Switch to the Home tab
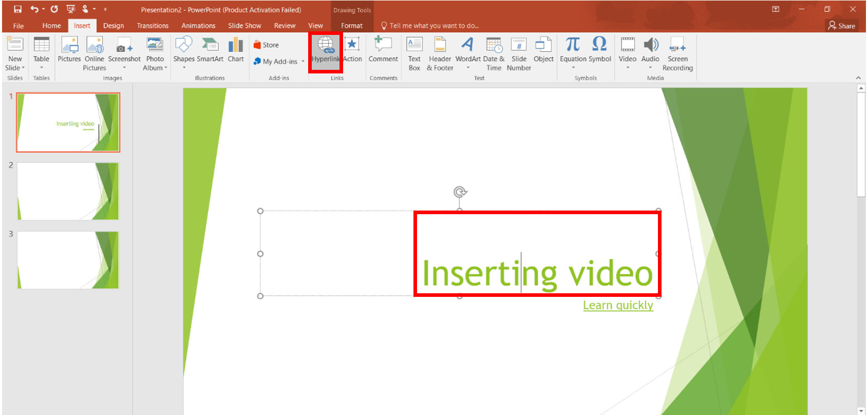This screenshot has width=868, height=415. coord(51,26)
